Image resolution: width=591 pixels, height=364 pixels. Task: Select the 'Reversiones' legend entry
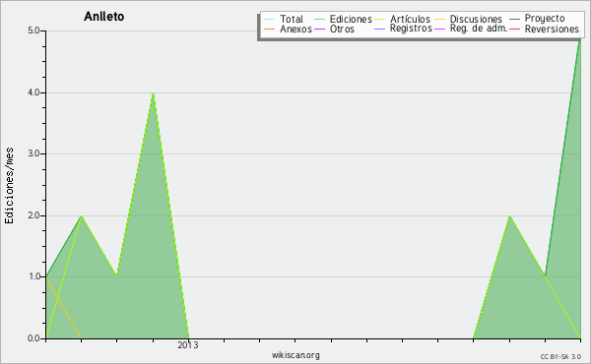pyautogui.click(x=552, y=29)
